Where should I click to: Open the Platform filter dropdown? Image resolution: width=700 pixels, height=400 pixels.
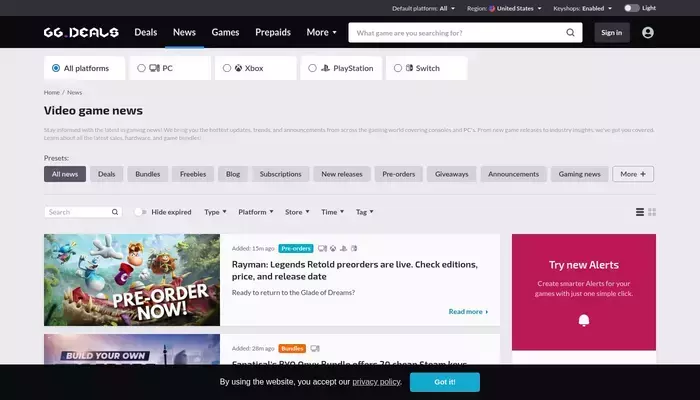coord(256,212)
